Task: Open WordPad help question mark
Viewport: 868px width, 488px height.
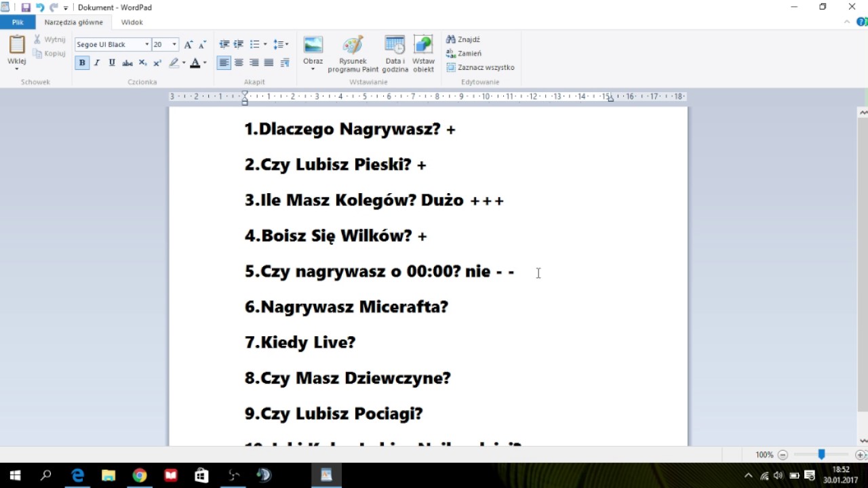Action: [861, 22]
